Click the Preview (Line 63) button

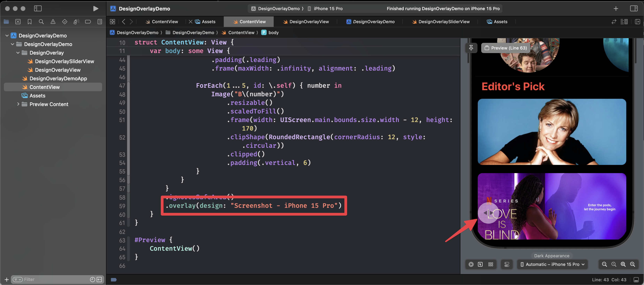pos(506,48)
